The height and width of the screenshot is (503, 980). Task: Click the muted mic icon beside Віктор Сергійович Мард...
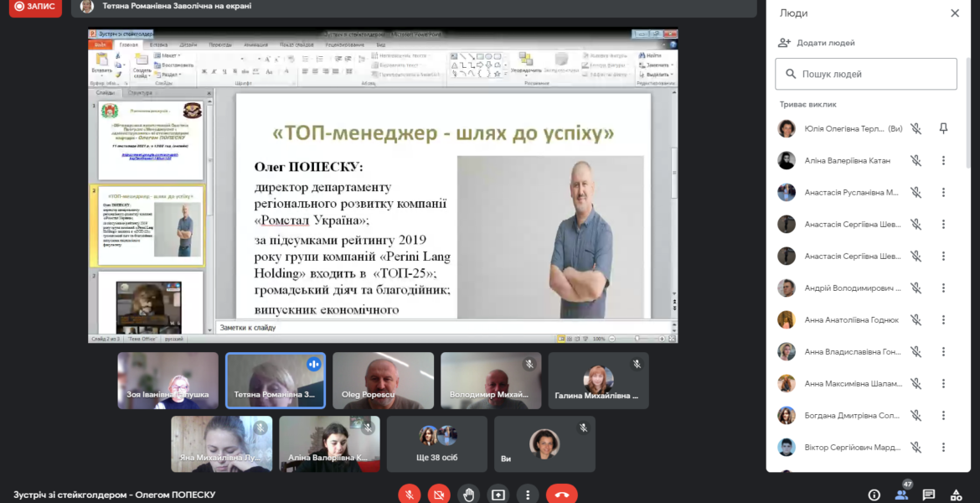916,448
